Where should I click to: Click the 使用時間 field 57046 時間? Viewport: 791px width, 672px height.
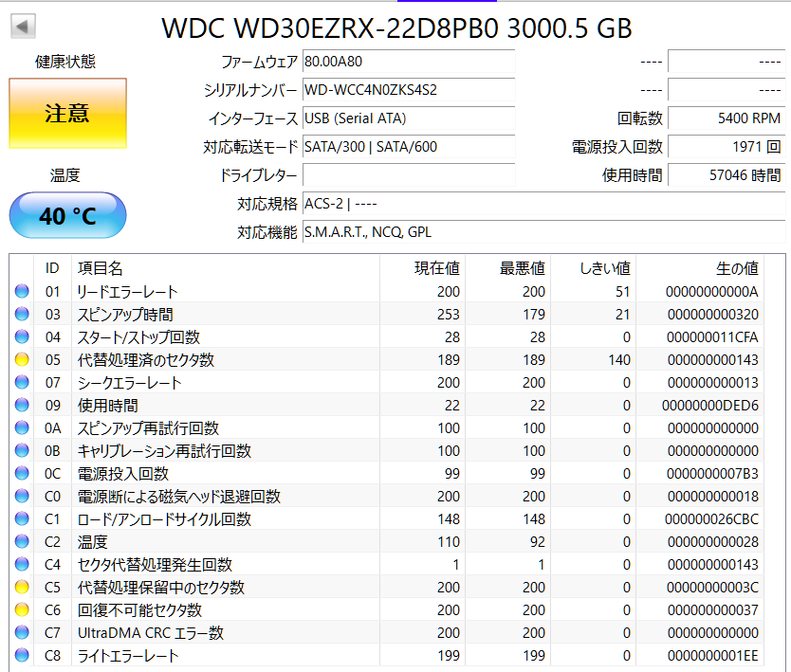pyautogui.click(x=727, y=175)
